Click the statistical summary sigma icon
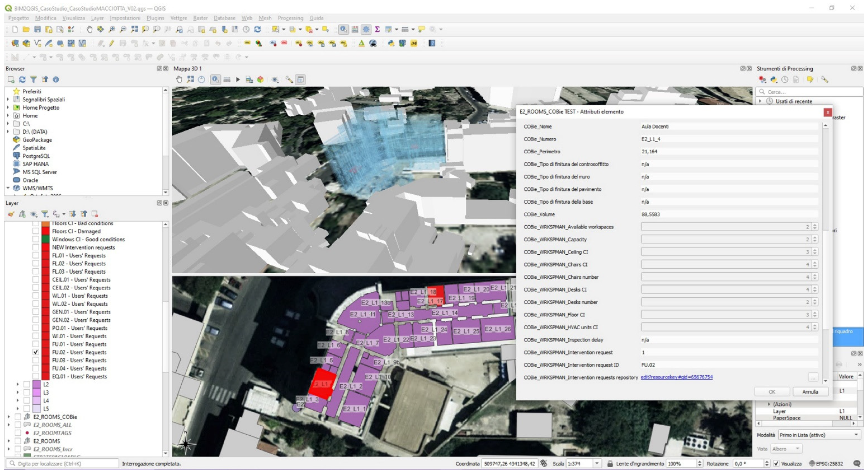The image size is (868, 473). [x=377, y=29]
